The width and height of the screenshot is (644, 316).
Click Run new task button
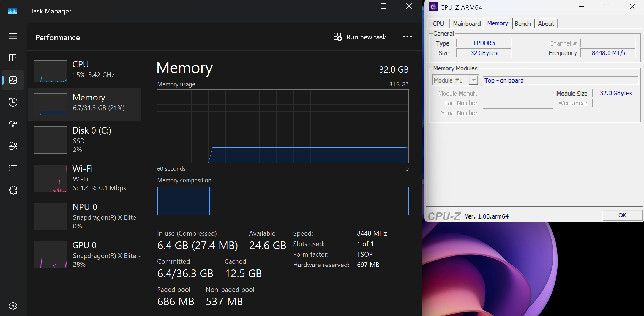360,37
